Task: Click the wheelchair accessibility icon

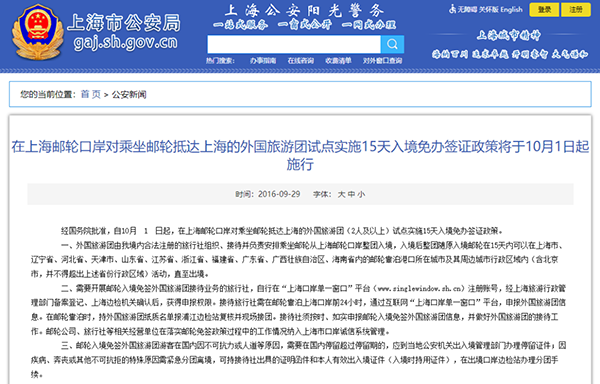Action: (x=453, y=9)
